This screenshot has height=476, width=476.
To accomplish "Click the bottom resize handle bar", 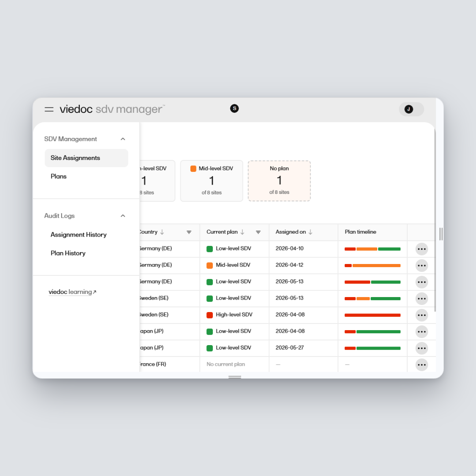I will (x=234, y=377).
